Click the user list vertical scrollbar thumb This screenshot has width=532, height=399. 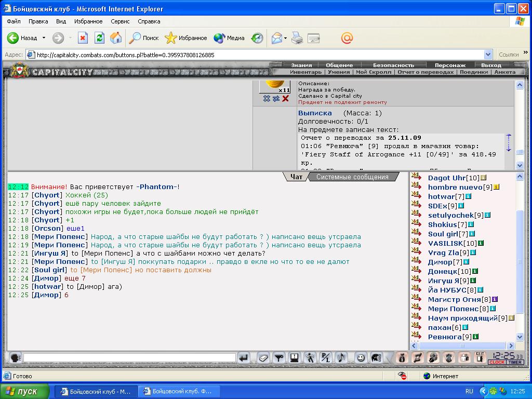tap(520, 261)
